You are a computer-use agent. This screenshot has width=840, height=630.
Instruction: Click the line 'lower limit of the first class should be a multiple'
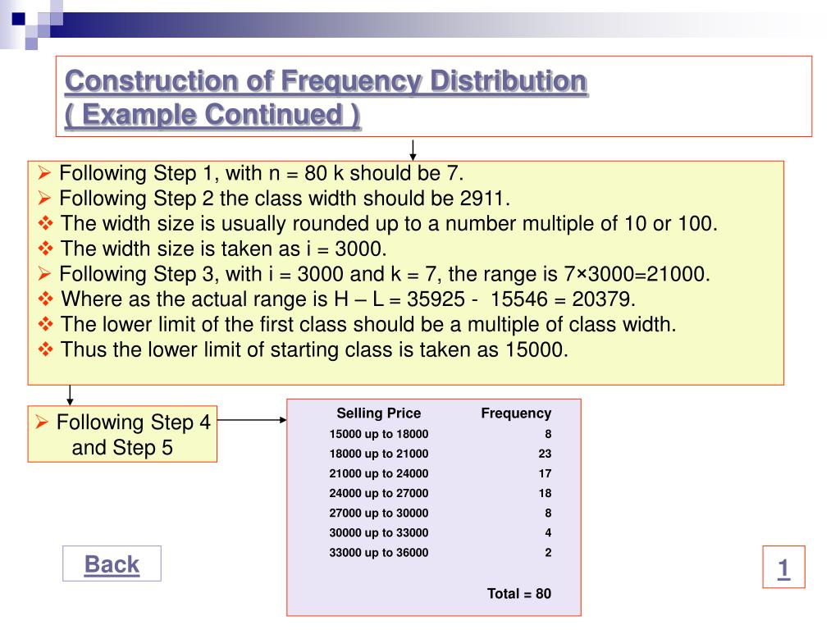[368, 324]
